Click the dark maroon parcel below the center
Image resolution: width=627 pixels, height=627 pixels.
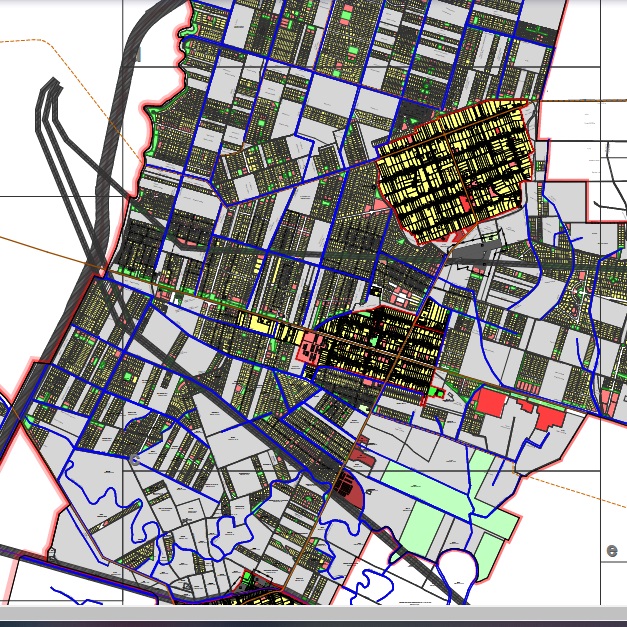click(350, 490)
